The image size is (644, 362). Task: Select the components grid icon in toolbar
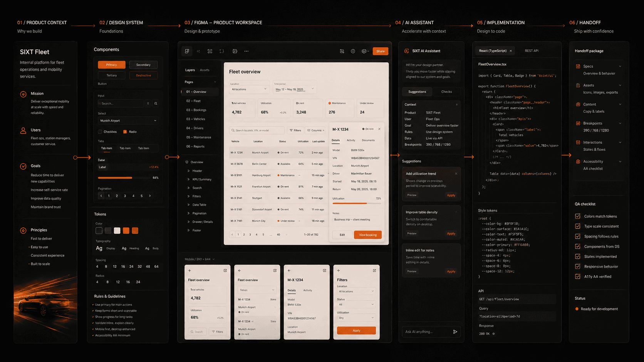[210, 51]
